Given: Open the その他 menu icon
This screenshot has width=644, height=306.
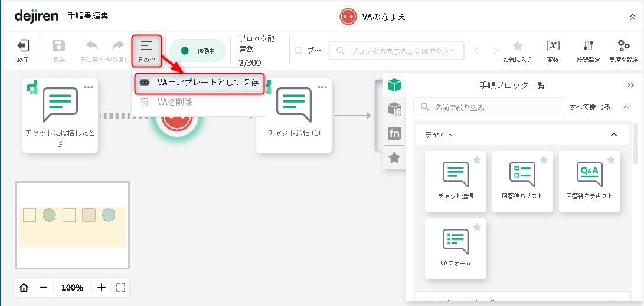Looking at the screenshot, I should (146, 50).
